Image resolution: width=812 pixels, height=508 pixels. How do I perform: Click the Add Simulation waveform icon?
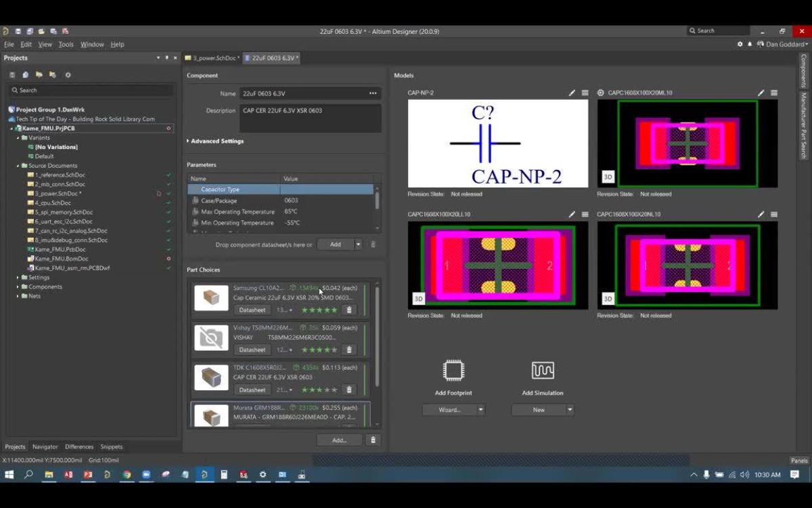(x=543, y=371)
